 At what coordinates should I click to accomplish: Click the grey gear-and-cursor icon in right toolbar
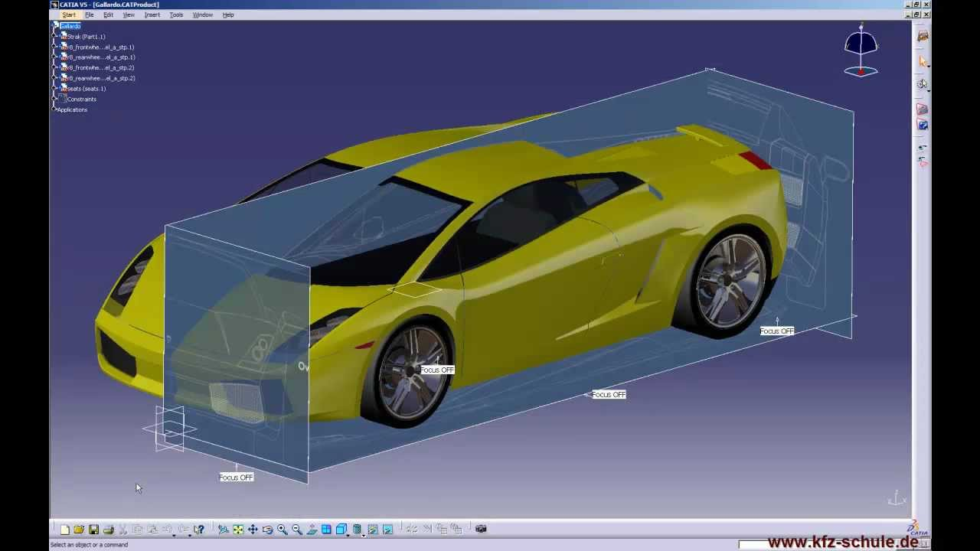click(x=923, y=84)
